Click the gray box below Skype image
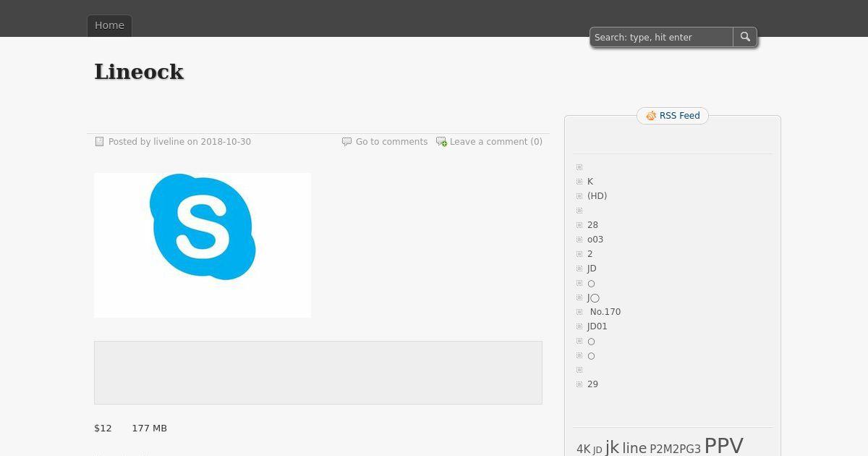The width and height of the screenshot is (868, 456). click(318, 373)
